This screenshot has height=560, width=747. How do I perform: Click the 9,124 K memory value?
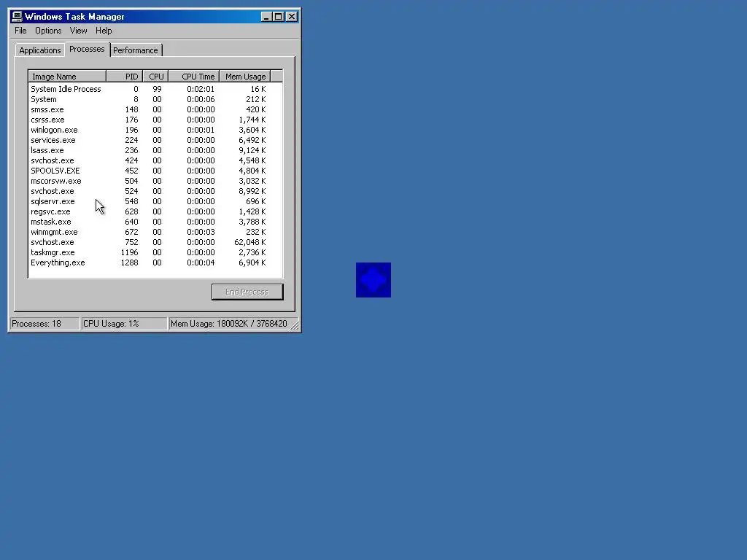(252, 150)
